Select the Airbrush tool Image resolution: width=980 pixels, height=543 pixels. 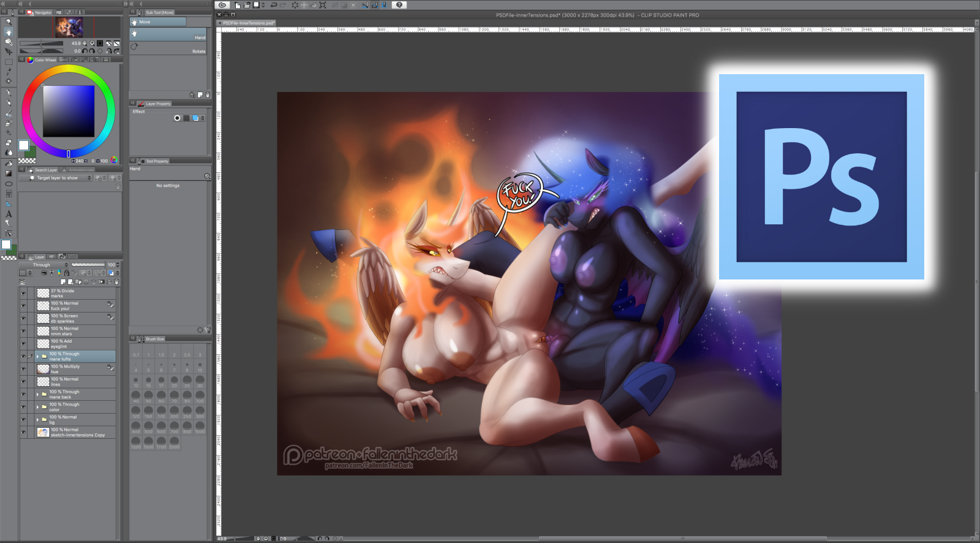9,123
